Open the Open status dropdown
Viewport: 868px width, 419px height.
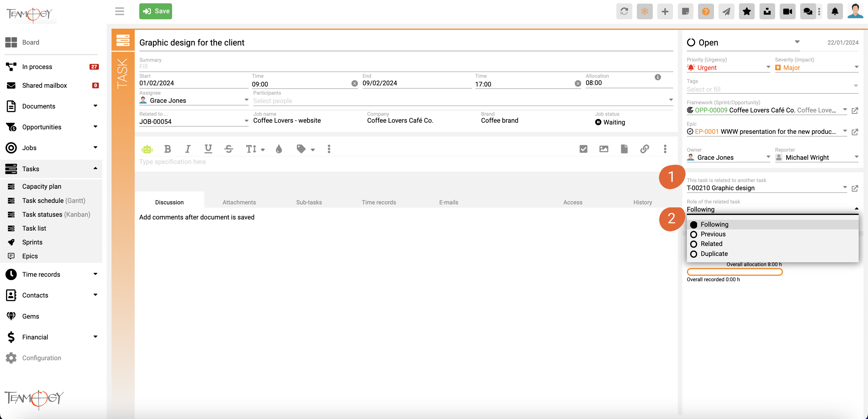pyautogui.click(x=743, y=43)
